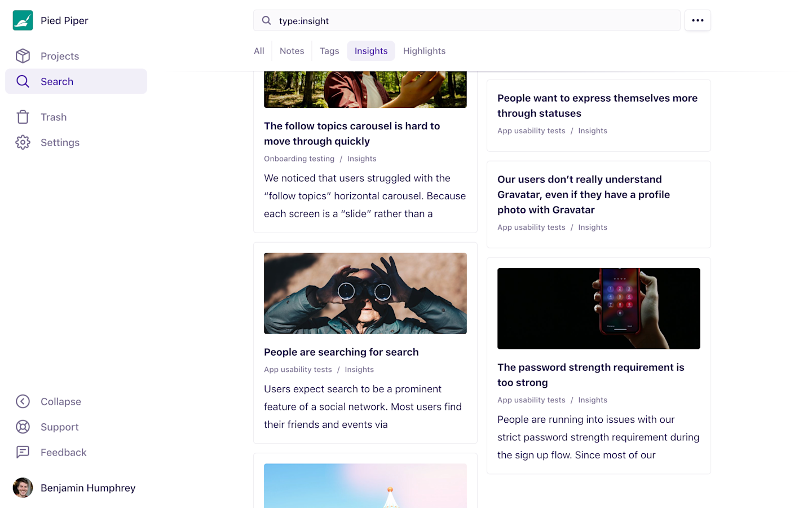Select the Search label in the sidebar

57,81
